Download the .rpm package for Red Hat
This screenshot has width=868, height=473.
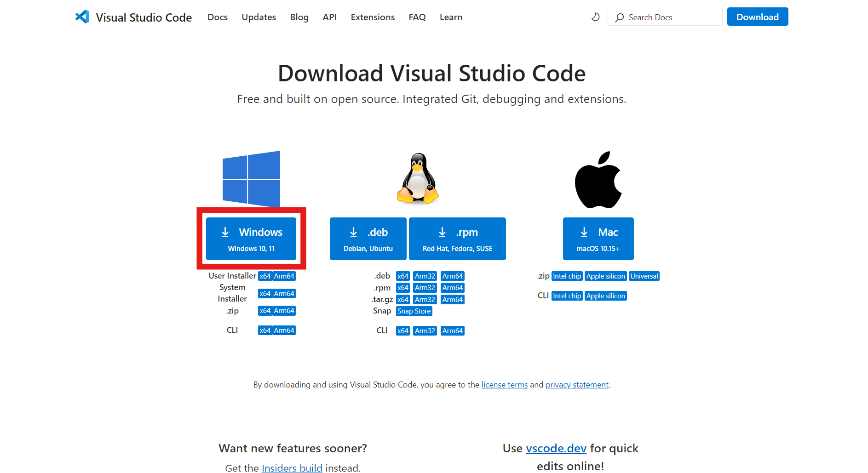pyautogui.click(x=457, y=239)
